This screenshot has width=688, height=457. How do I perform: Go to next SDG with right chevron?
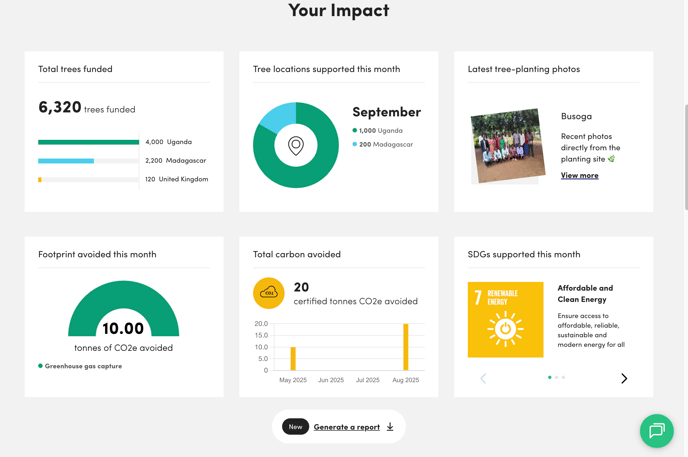point(624,378)
